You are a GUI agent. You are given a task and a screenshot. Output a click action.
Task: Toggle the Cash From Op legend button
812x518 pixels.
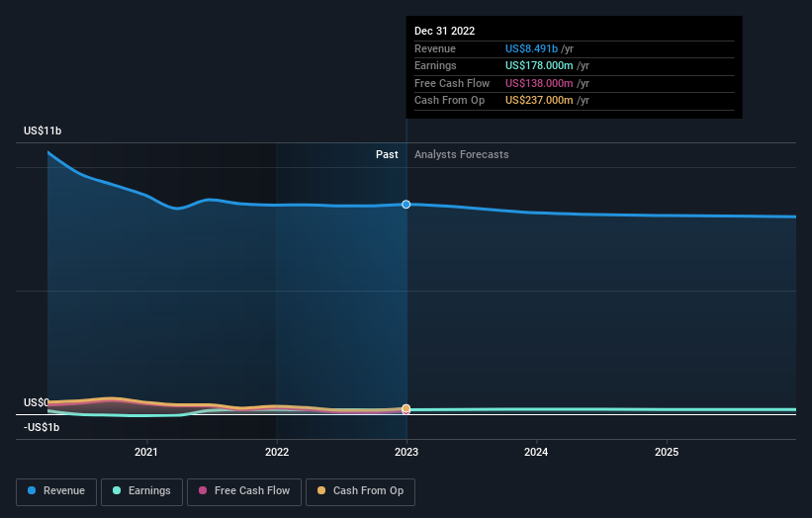(360, 491)
